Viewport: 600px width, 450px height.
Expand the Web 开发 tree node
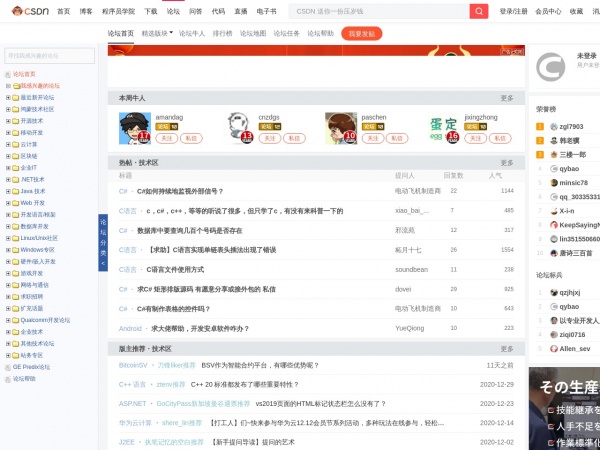click(x=8, y=203)
